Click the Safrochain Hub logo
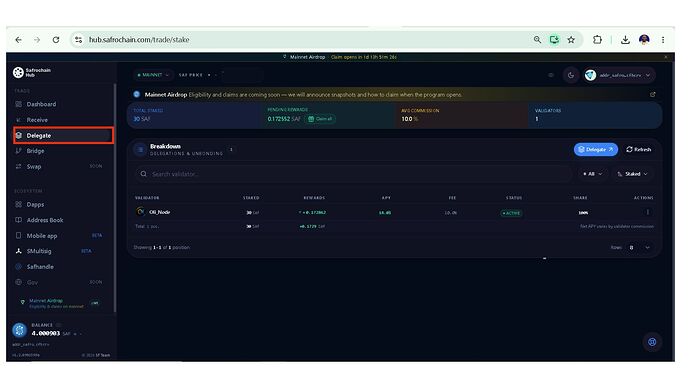 32,73
